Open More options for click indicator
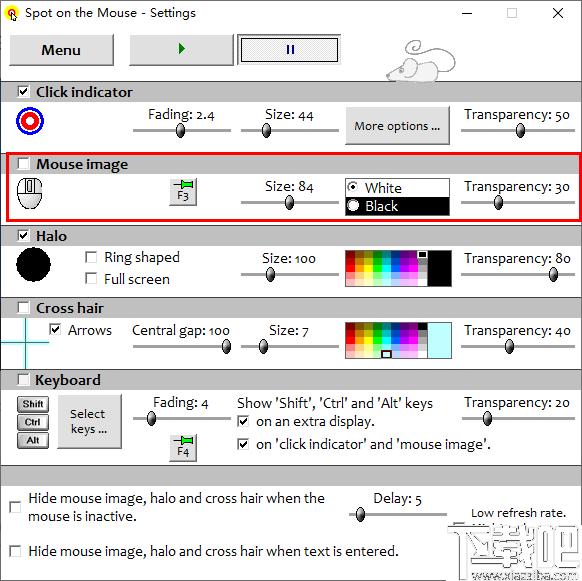The width and height of the screenshot is (582, 581). pos(397,126)
